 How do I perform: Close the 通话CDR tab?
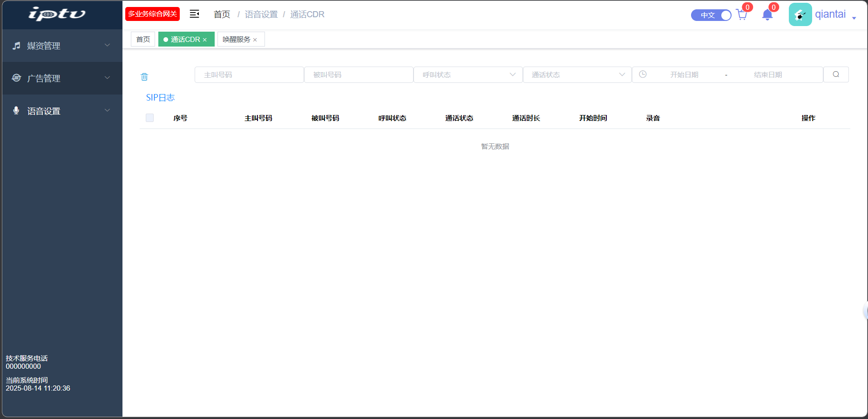tap(205, 40)
